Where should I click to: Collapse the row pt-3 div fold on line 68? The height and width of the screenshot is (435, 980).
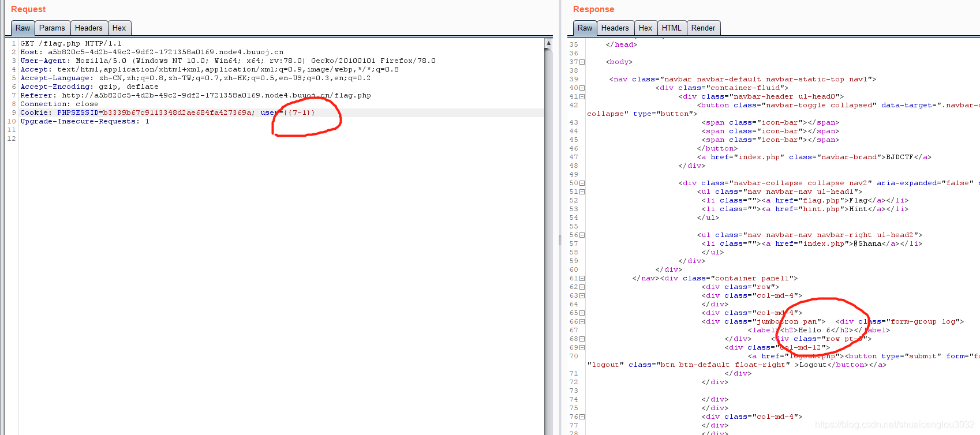tap(582, 339)
